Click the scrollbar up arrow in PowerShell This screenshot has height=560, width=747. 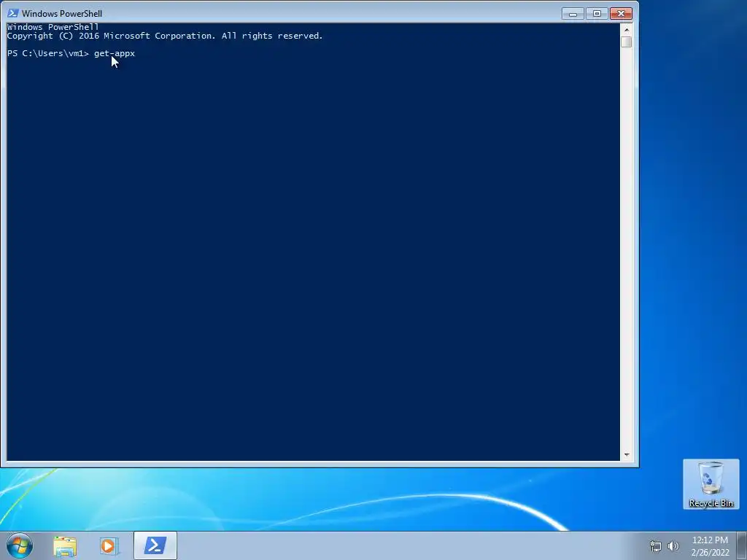(x=627, y=29)
